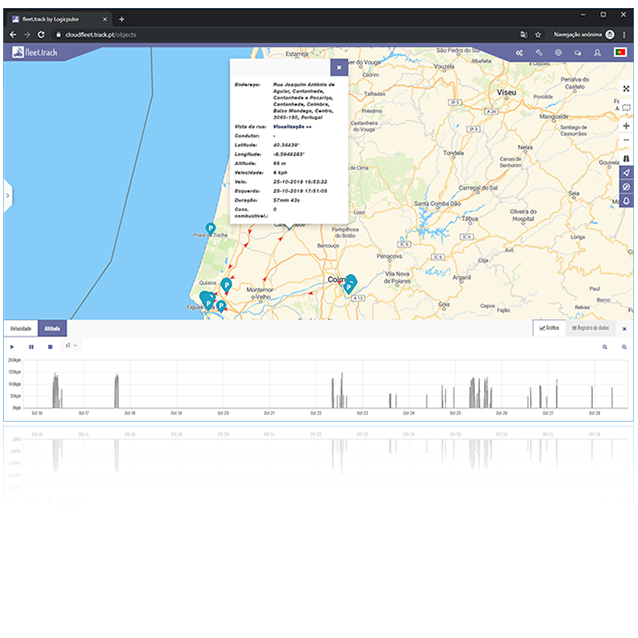Click the fleet.track logo

point(35,52)
